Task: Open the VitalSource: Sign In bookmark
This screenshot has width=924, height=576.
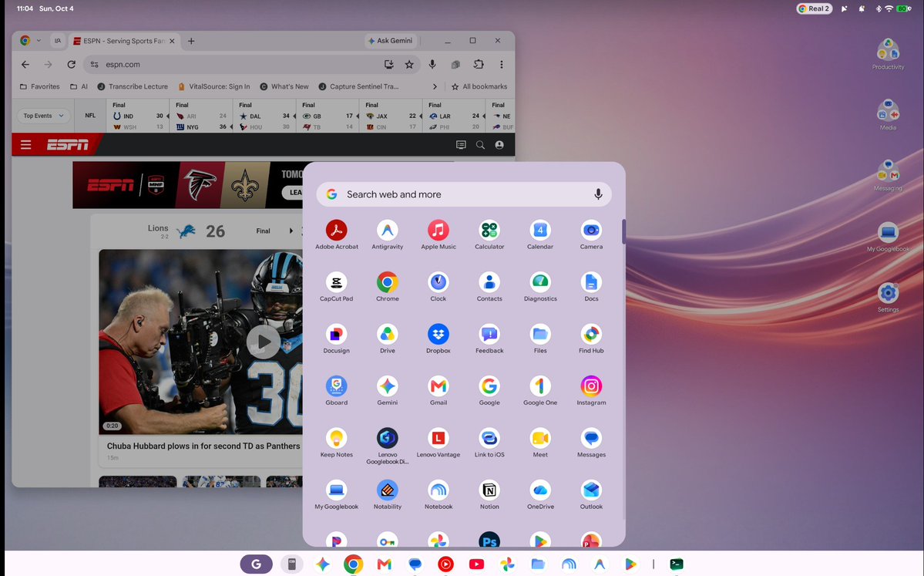Action: click(214, 86)
